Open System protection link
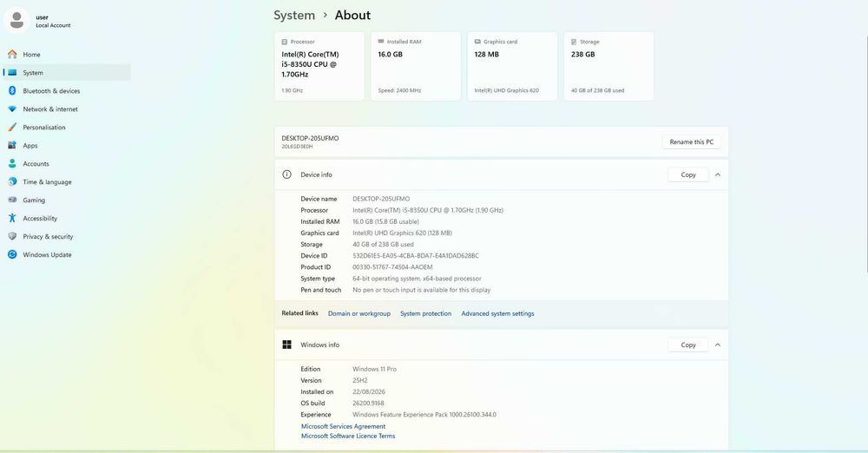The image size is (868, 453). [x=425, y=313]
